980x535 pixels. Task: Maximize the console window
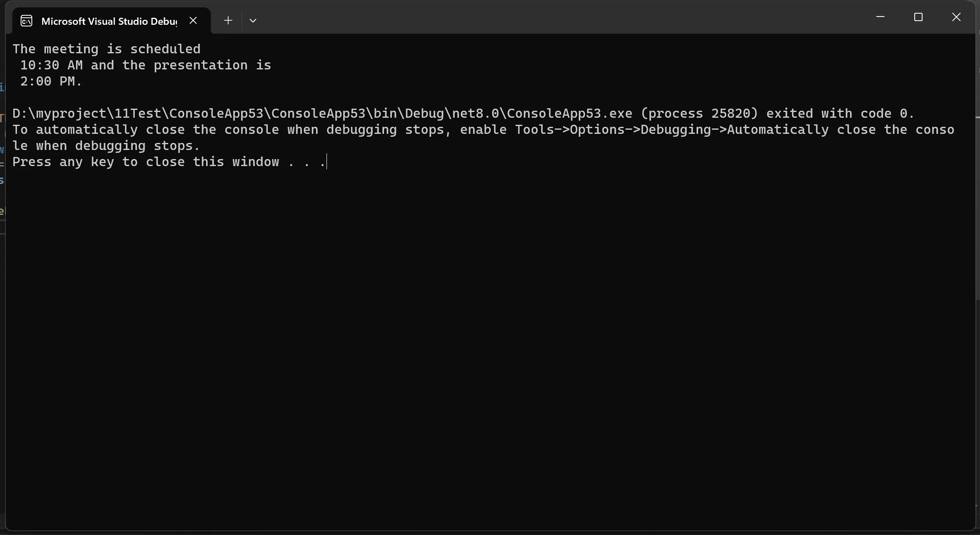918,17
